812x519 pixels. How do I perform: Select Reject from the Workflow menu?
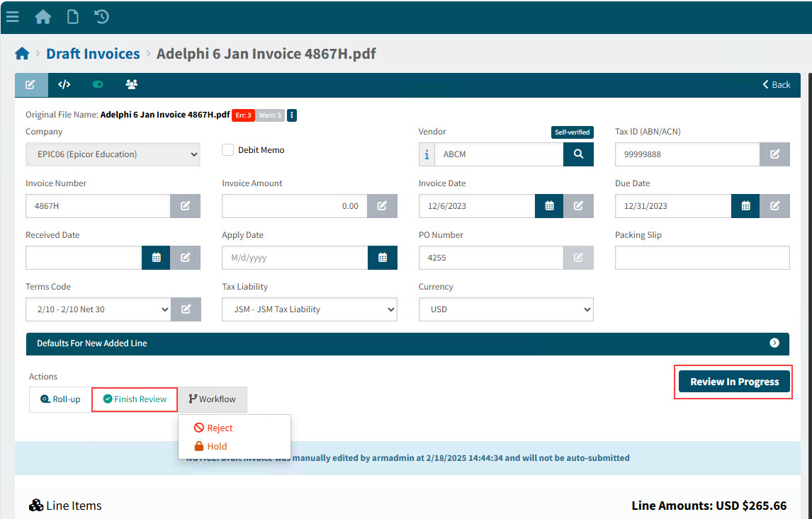click(x=220, y=428)
